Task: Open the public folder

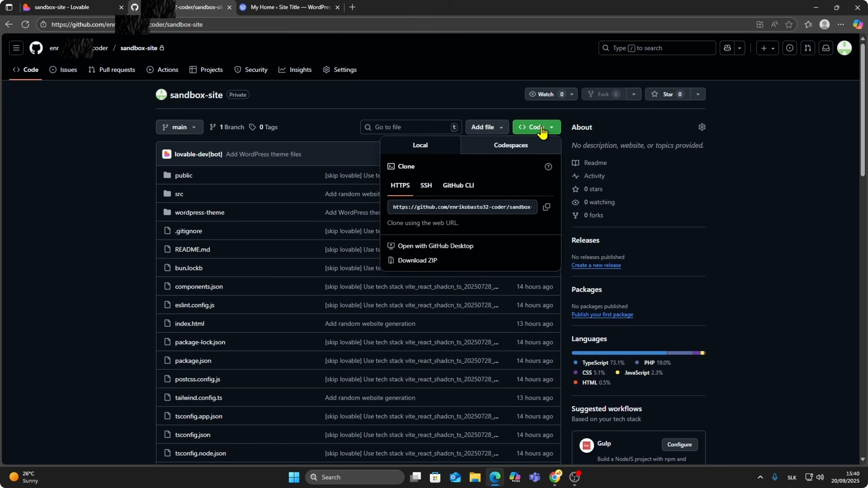Action: click(x=184, y=175)
